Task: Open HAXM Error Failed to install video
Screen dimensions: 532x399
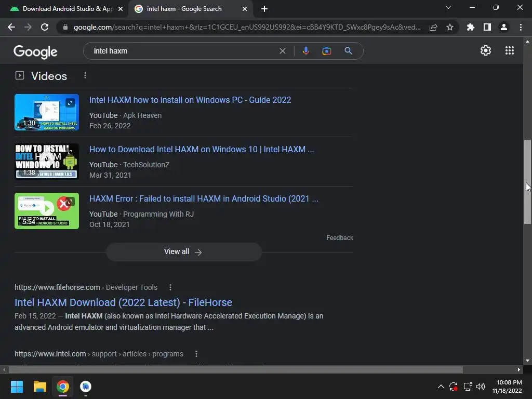Action: tap(204, 199)
